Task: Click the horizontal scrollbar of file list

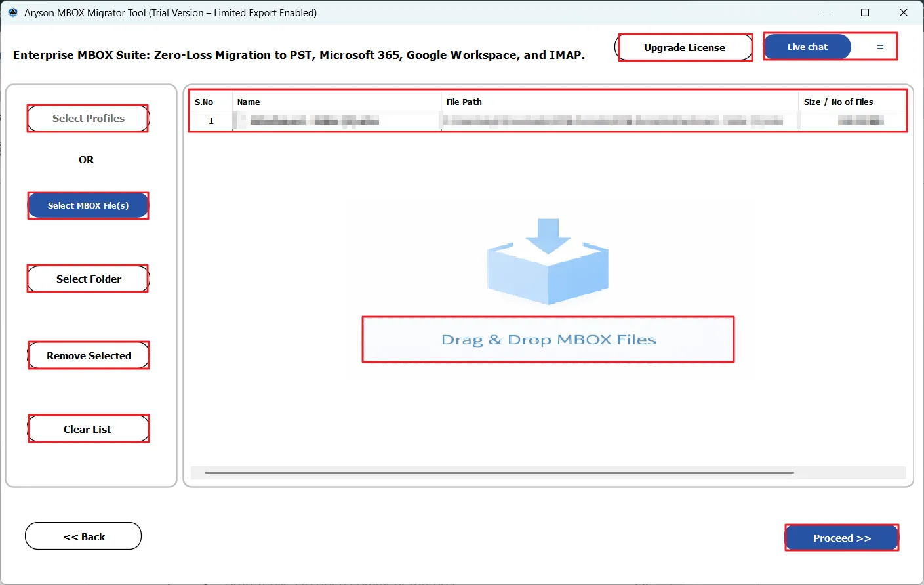Action: (x=499, y=472)
